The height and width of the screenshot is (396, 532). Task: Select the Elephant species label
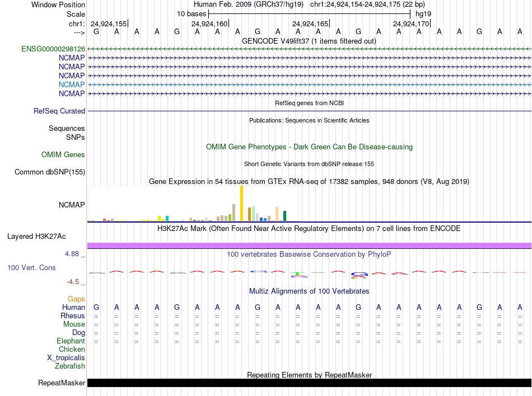pyautogui.click(x=71, y=341)
